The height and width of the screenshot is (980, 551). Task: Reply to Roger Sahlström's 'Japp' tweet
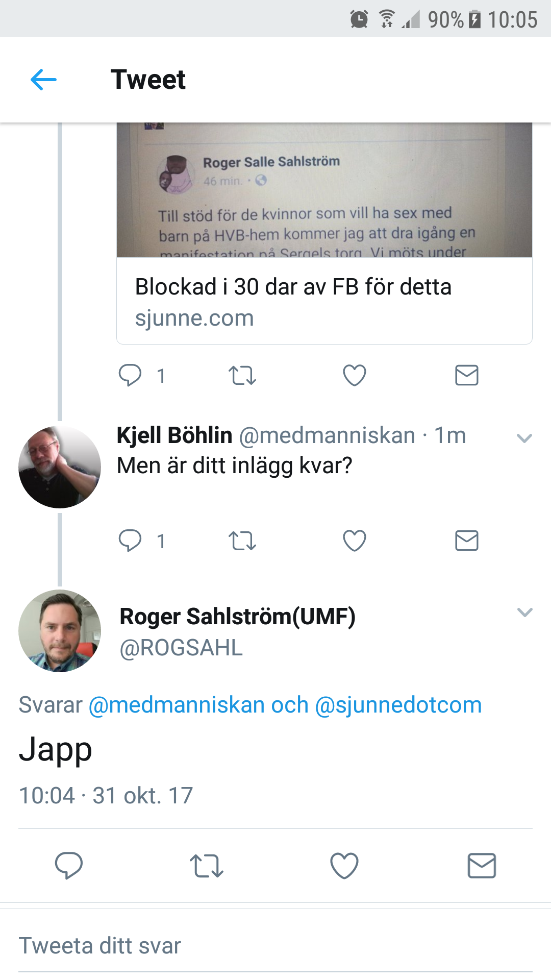(x=69, y=866)
